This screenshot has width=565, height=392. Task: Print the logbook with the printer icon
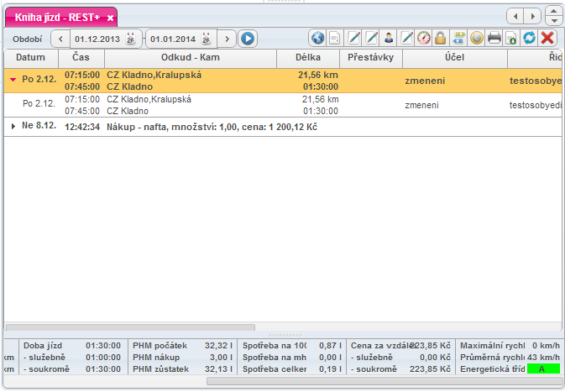[494, 38]
